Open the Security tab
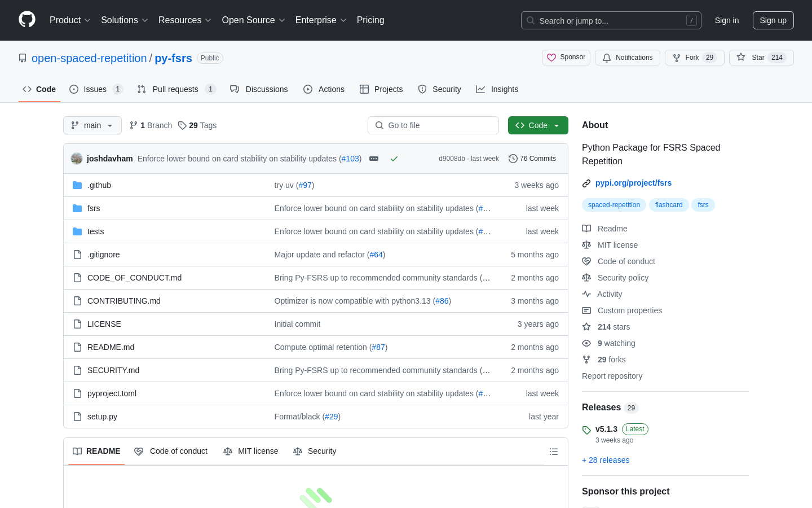This screenshot has width=812, height=508. tap(439, 89)
